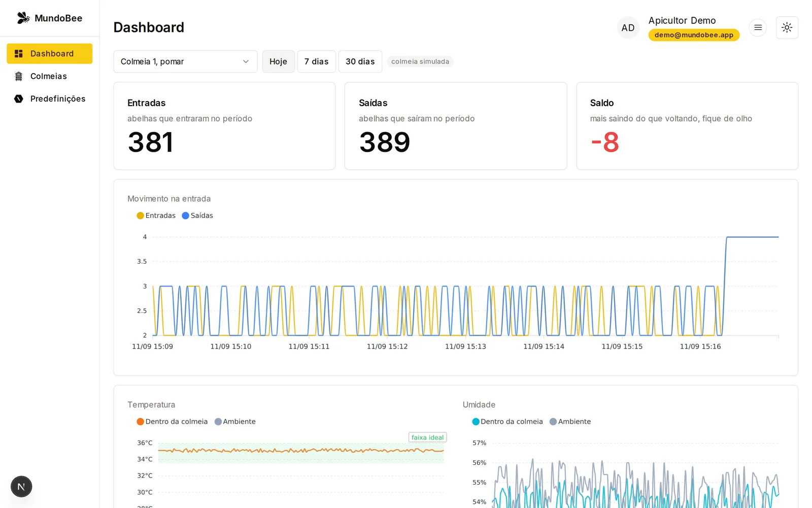Go to Colmeias in the sidebar
This screenshot has width=812, height=508.
click(49, 76)
